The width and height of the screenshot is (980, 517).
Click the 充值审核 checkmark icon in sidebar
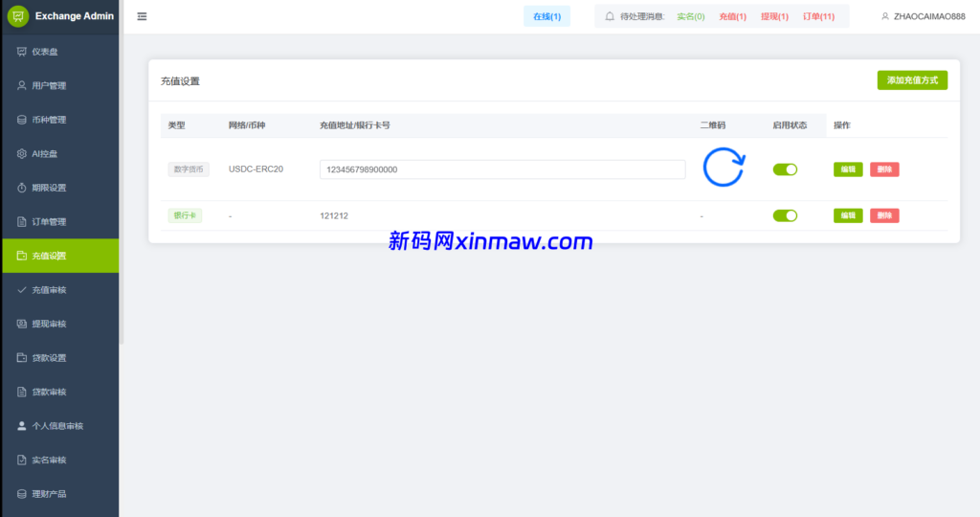click(x=22, y=290)
